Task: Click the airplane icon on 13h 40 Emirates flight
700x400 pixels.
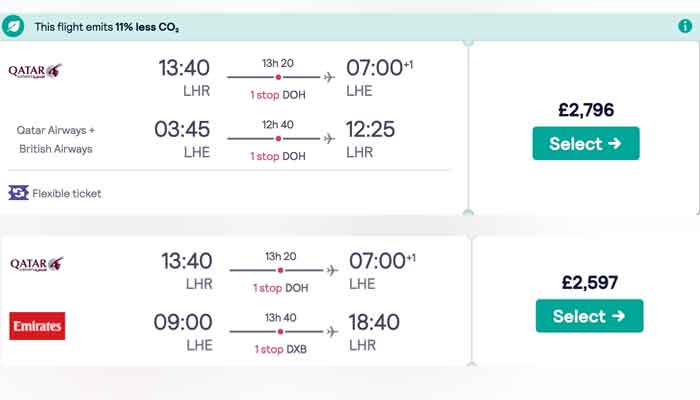Action: [x=331, y=330]
